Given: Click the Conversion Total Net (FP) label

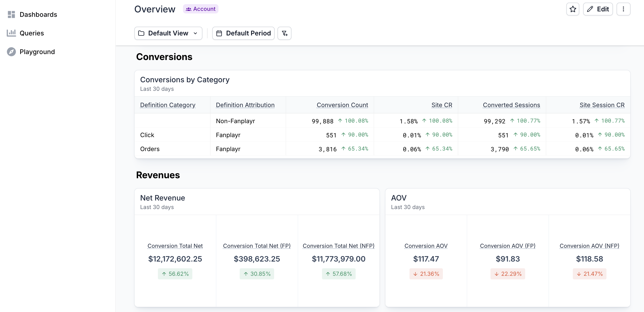Looking at the screenshot, I should (257, 246).
